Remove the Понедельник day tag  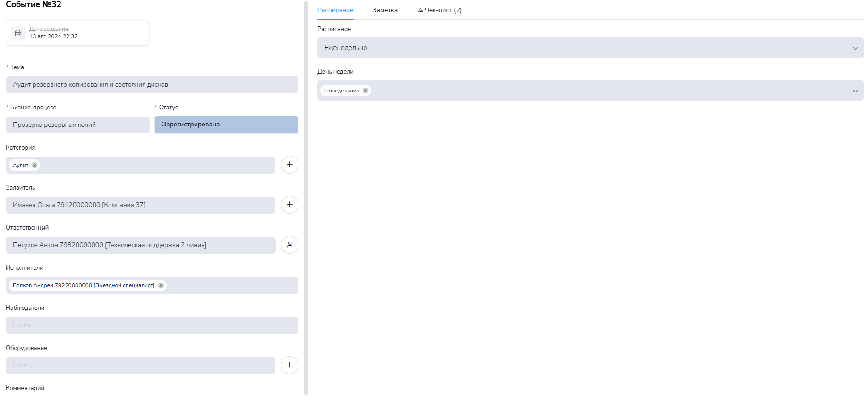[366, 91]
